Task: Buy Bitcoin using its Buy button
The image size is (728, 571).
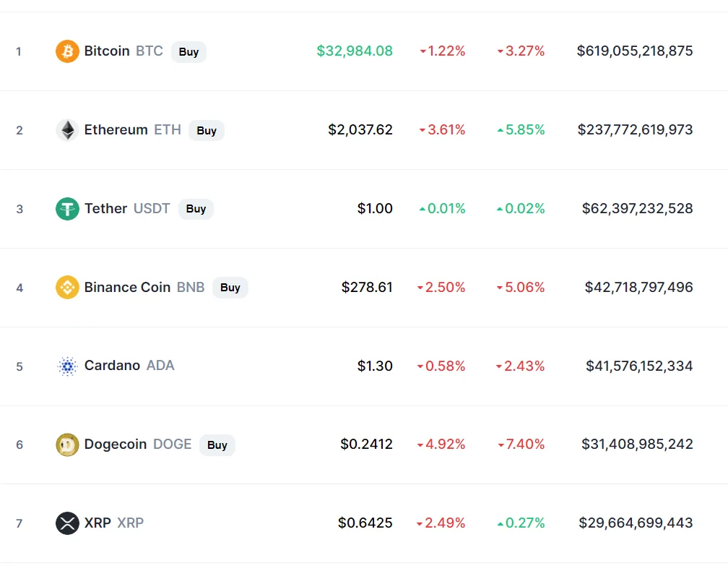Action: pyautogui.click(x=189, y=51)
